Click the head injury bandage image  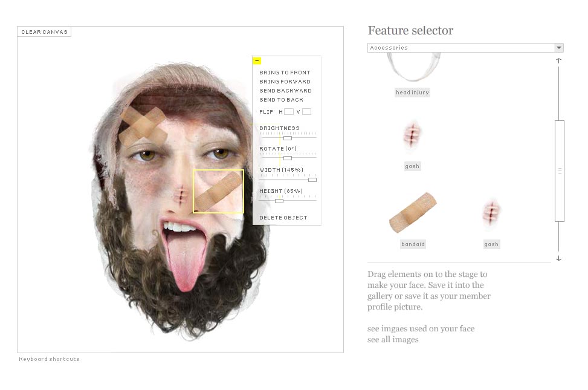413,67
